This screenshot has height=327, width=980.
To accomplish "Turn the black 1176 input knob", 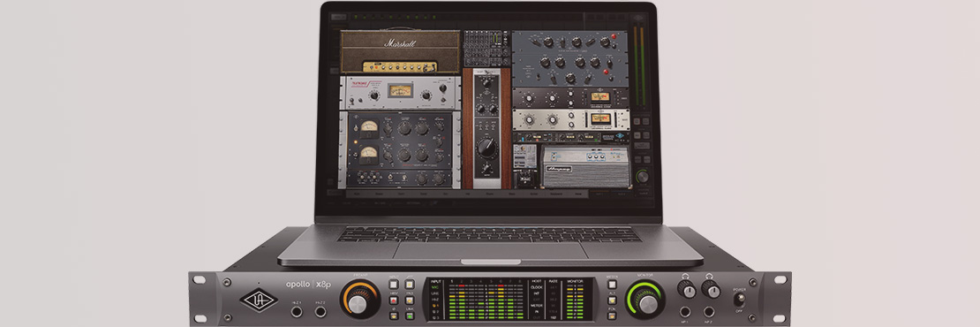I will [x=530, y=97].
